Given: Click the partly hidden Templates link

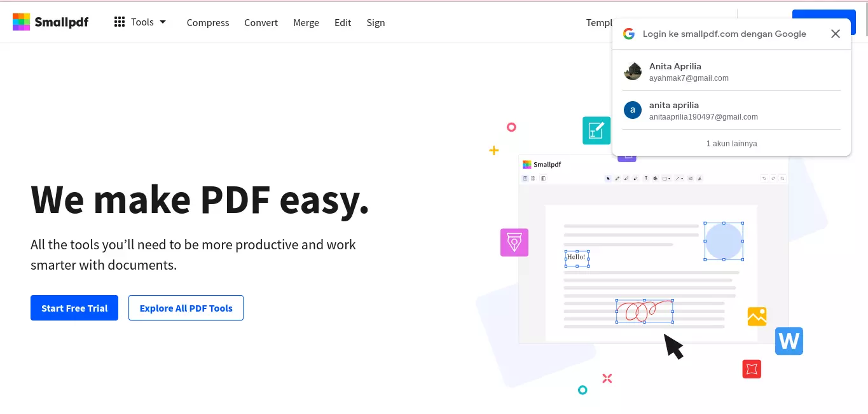Looking at the screenshot, I should point(599,22).
